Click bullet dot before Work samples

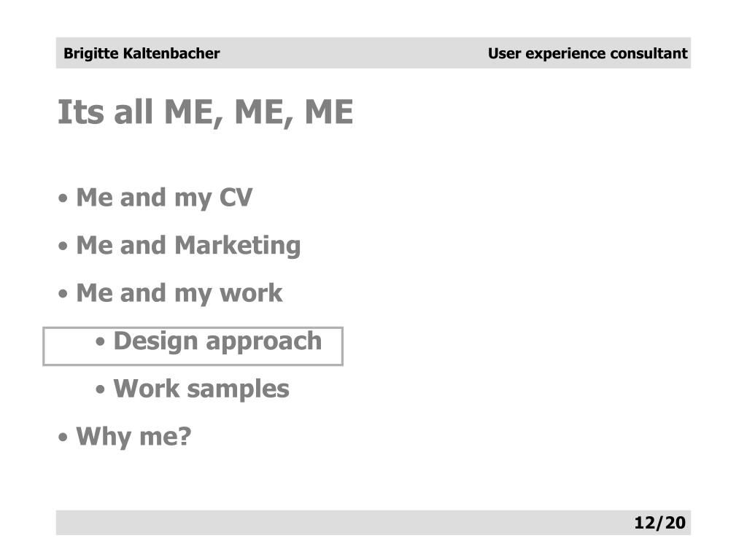(x=100, y=389)
